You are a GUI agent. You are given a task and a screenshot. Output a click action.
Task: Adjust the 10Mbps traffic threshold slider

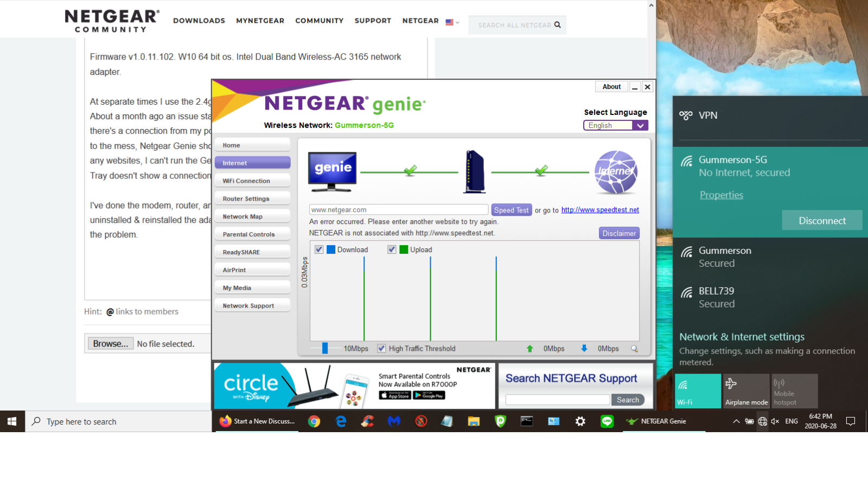[325, 348]
